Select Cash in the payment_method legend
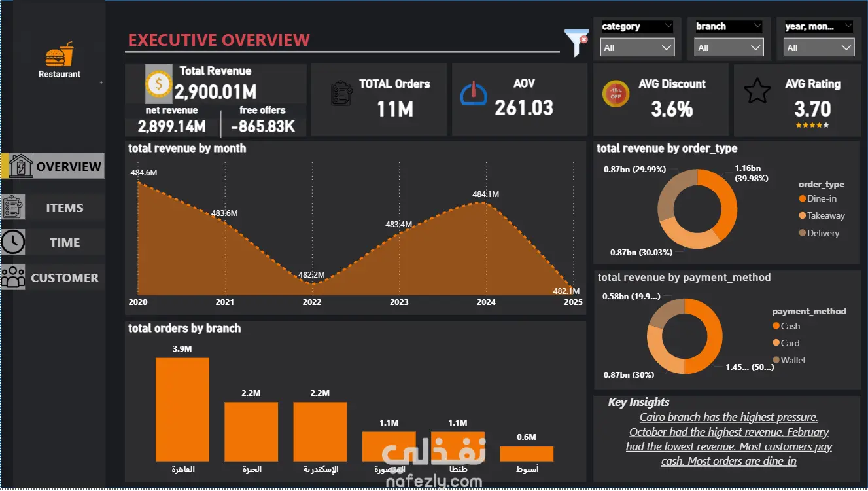Image resolution: width=868 pixels, height=491 pixels. click(x=786, y=326)
